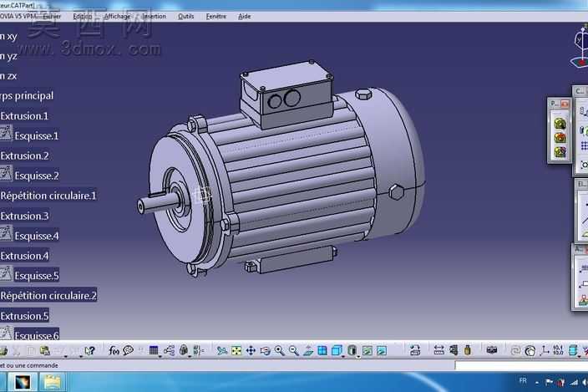Select Extrusion.1 in the tree
Image resolution: width=588 pixels, height=392 pixels.
[24, 116]
